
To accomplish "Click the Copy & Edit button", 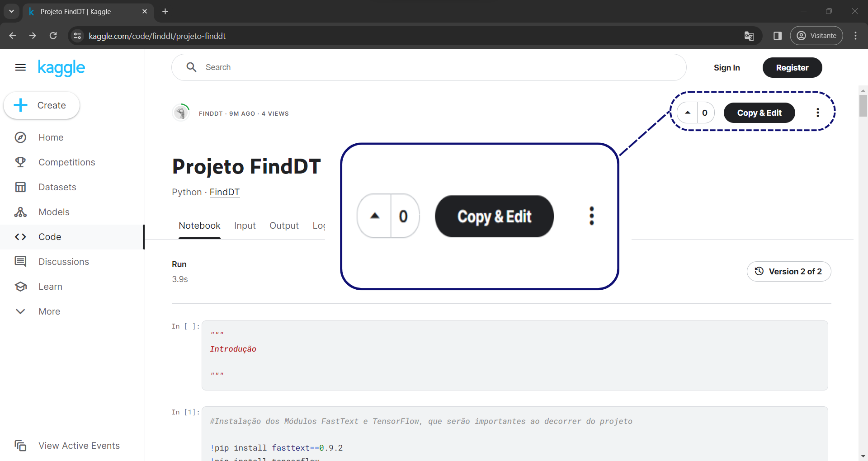I will pyautogui.click(x=759, y=113).
